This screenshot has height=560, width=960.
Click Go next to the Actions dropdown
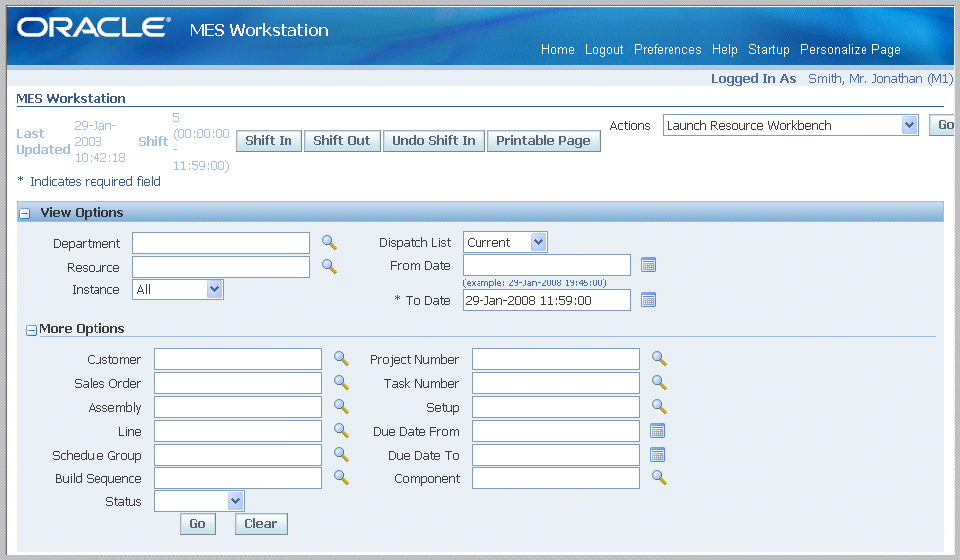[x=943, y=125]
